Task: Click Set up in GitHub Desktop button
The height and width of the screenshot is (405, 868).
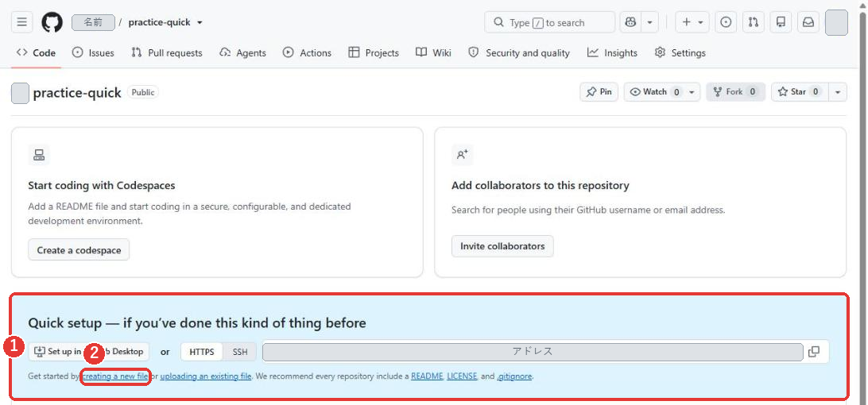Action: 88,351
